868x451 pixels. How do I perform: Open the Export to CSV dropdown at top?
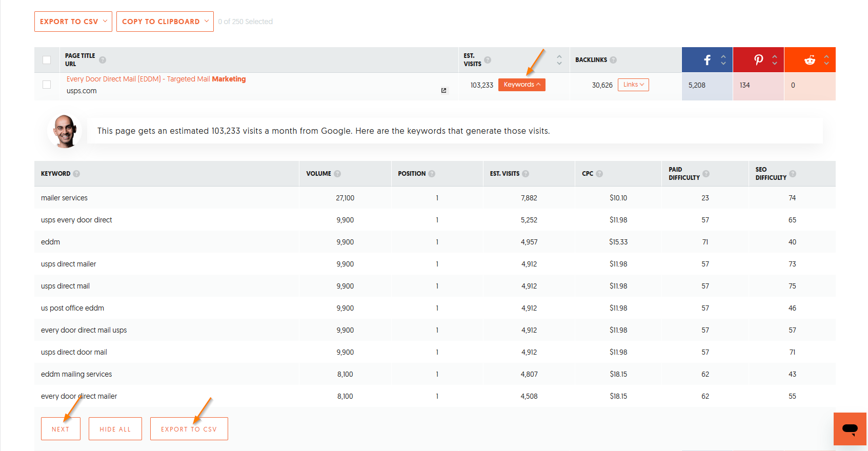(x=73, y=22)
